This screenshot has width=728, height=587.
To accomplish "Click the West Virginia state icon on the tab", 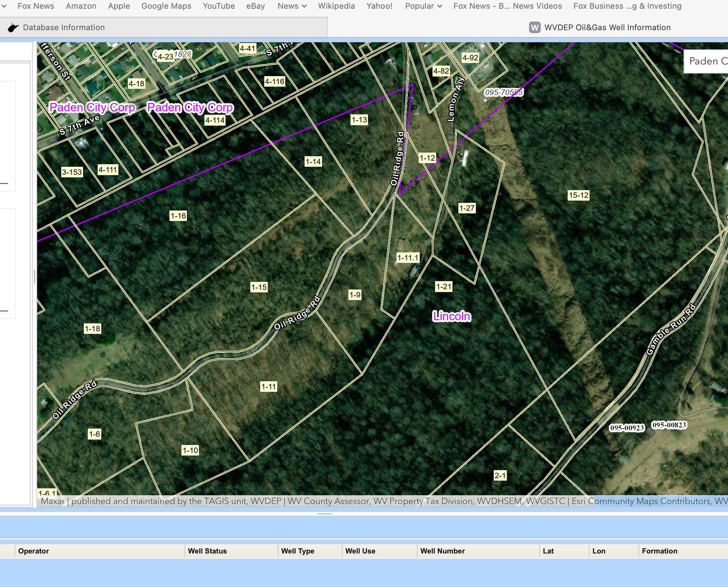I will [13, 28].
